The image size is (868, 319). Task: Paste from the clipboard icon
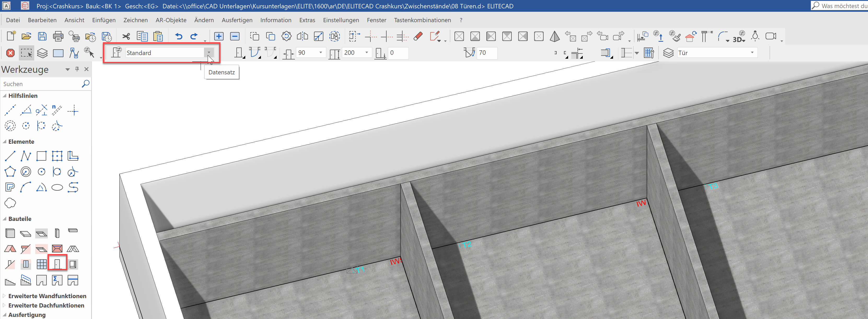click(x=158, y=36)
